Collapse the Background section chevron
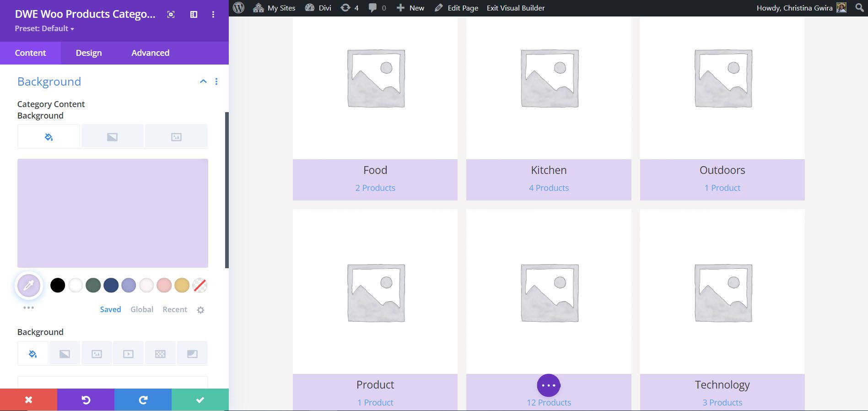Image resolution: width=868 pixels, height=411 pixels. (203, 81)
